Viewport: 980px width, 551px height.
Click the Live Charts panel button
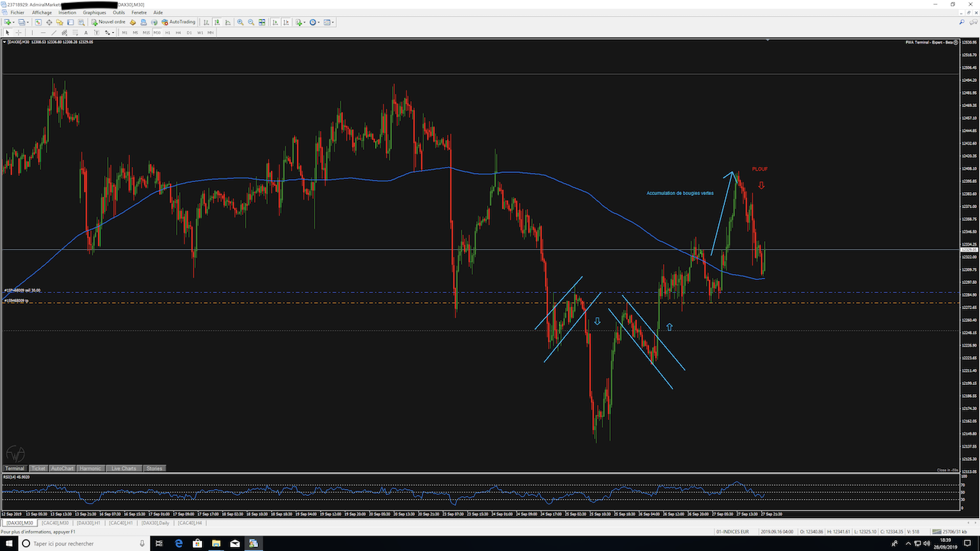click(123, 468)
